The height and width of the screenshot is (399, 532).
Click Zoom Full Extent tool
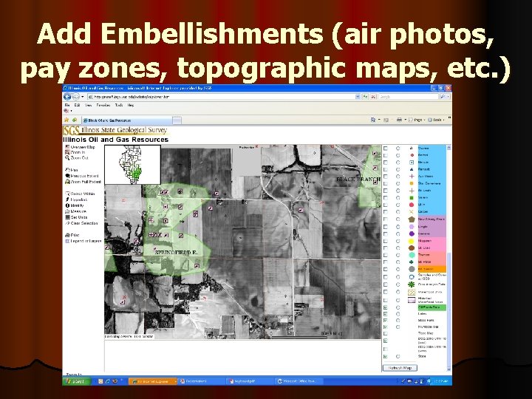point(83,182)
